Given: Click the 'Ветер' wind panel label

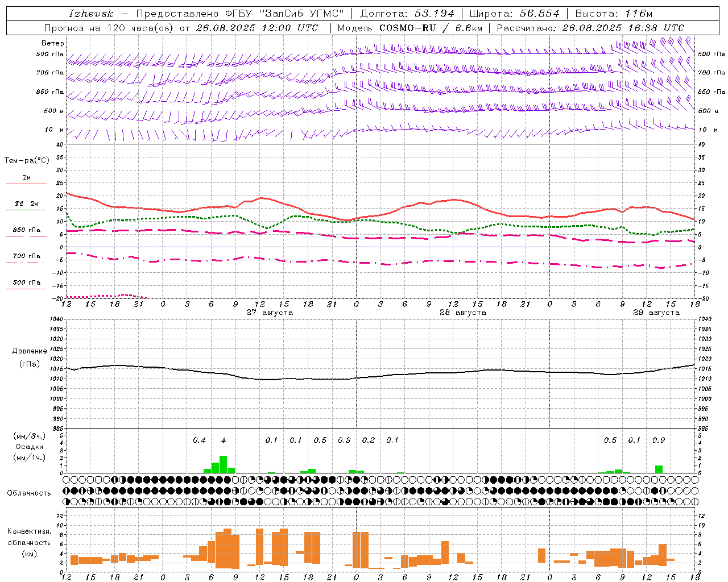Looking at the screenshot, I should [x=53, y=43].
